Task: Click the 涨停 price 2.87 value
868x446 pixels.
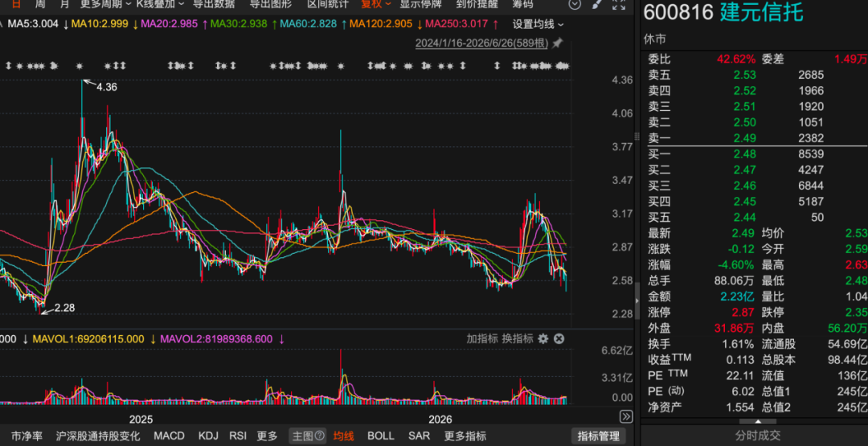Action: 743,312
